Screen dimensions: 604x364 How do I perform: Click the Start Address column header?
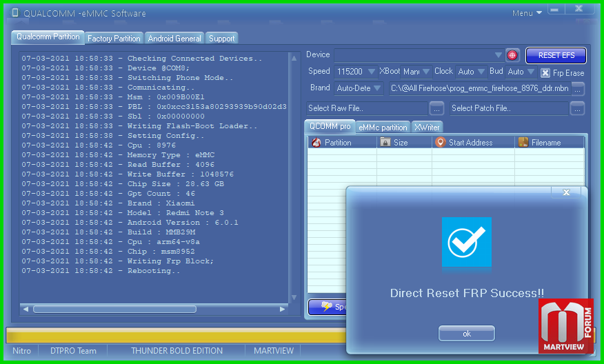(x=473, y=142)
